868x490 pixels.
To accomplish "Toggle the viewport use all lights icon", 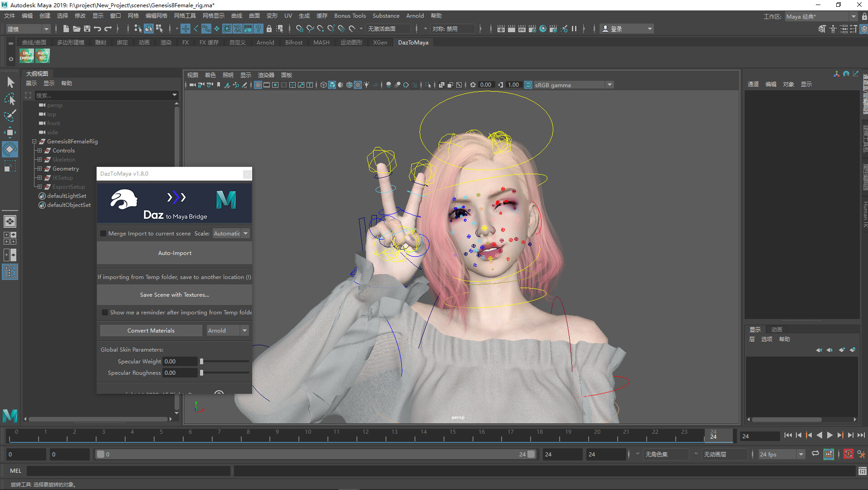I will (366, 85).
